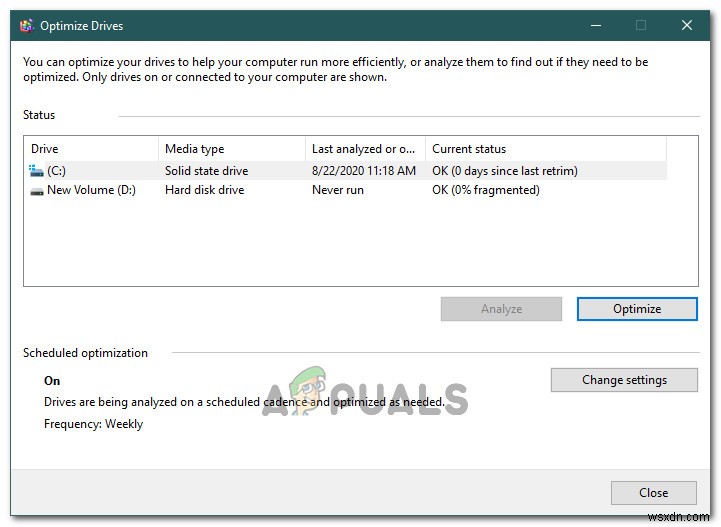This screenshot has width=721, height=527.
Task: Select the New Volume (D:) drive icon
Action: coord(36,191)
